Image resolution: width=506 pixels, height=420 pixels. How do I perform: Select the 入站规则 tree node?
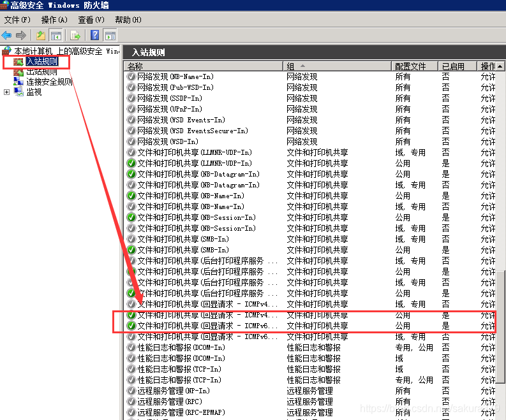point(42,61)
